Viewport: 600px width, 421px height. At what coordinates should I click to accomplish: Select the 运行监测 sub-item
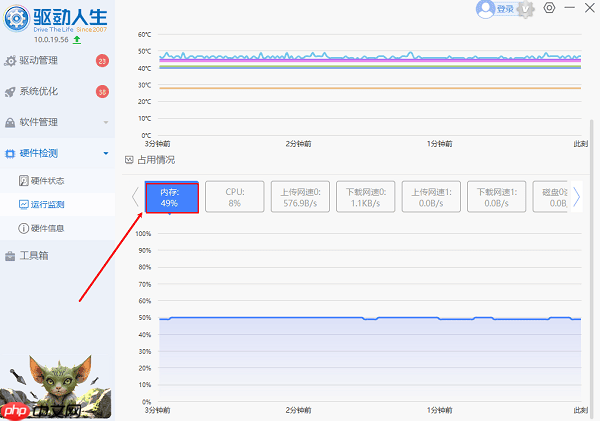[57, 204]
